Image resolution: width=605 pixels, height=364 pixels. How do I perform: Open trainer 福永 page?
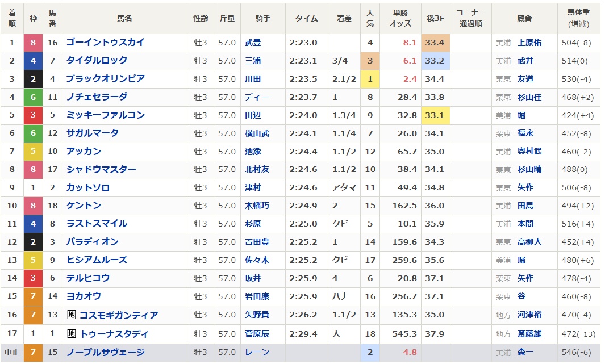pos(525,133)
